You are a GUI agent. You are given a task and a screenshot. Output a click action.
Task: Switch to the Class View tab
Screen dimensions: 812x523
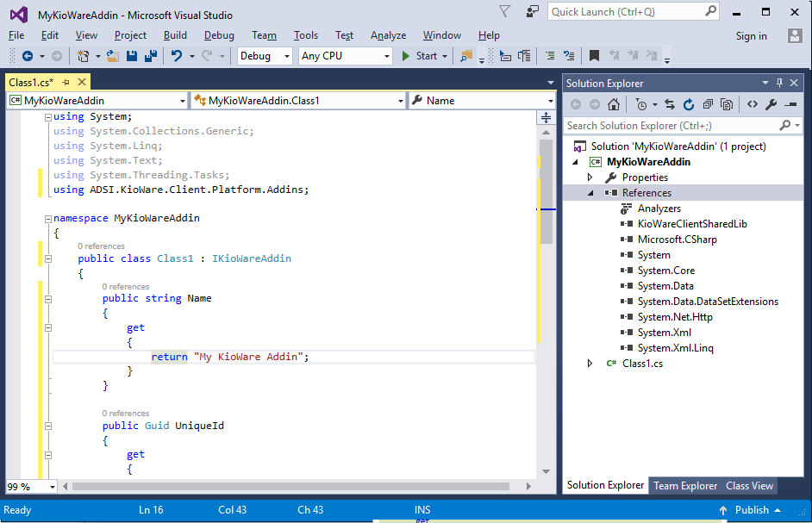coord(749,486)
